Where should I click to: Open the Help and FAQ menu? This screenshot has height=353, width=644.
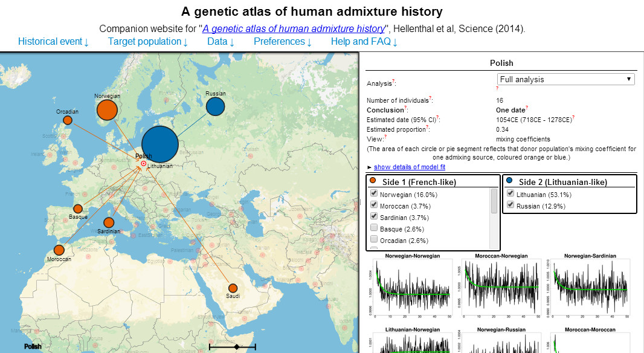pos(364,42)
